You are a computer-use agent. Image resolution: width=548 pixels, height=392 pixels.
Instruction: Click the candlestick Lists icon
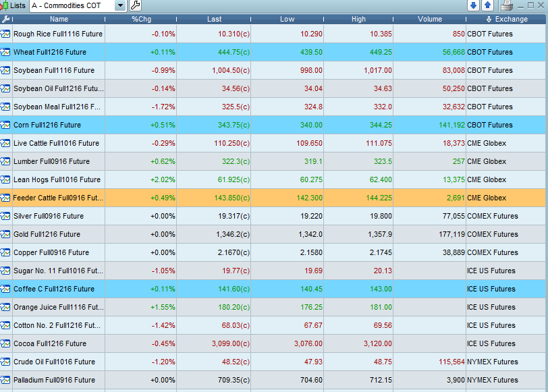5,5
